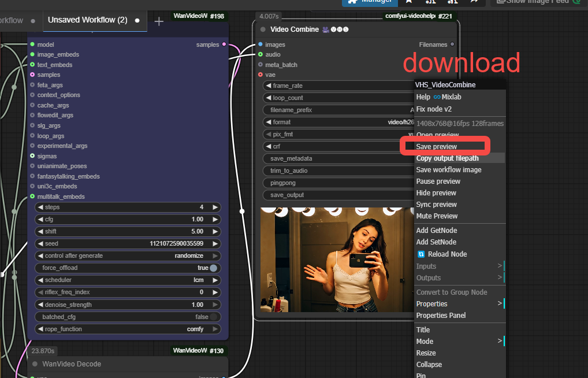The image size is (588, 378).
Task: Open the rope_function combo showing comfy
Action: (x=128, y=329)
